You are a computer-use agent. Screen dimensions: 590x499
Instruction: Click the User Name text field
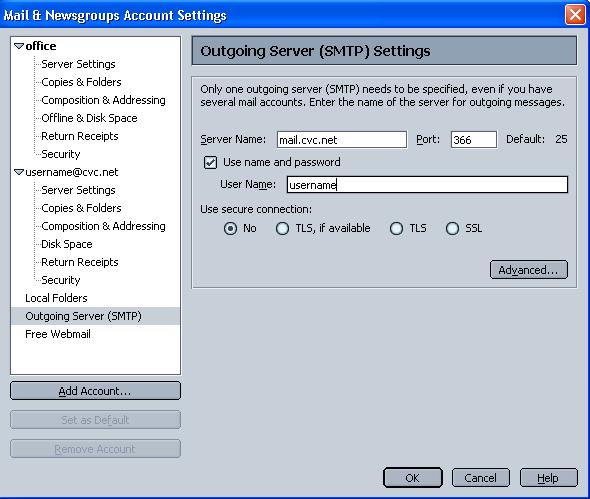pos(427,185)
